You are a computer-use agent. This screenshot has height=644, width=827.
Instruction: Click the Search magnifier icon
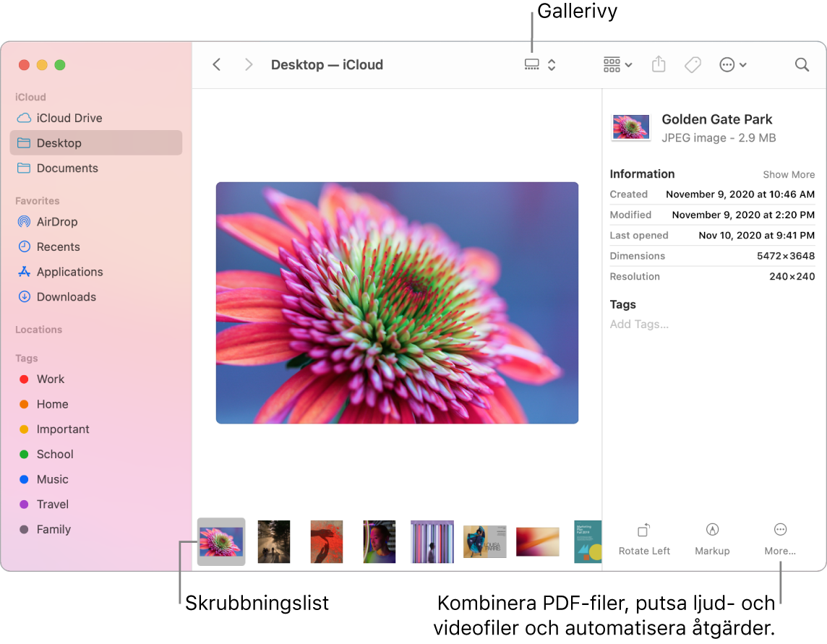(x=802, y=64)
